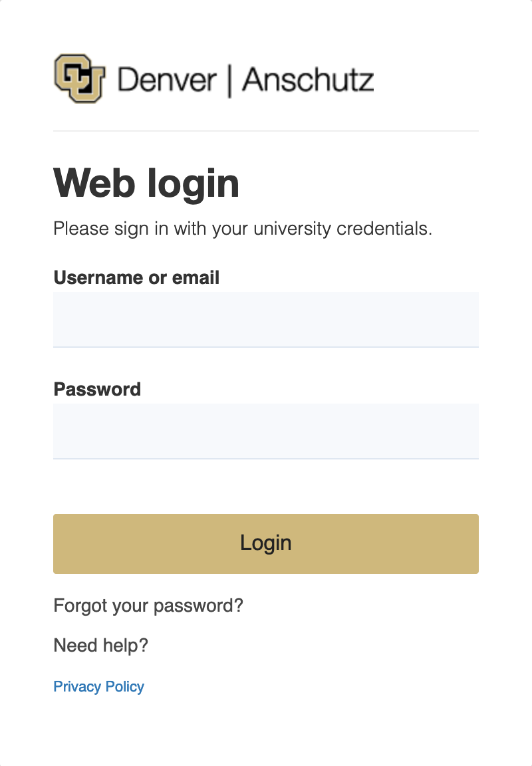
Task: Focus the Username or email input field
Action: (x=266, y=319)
